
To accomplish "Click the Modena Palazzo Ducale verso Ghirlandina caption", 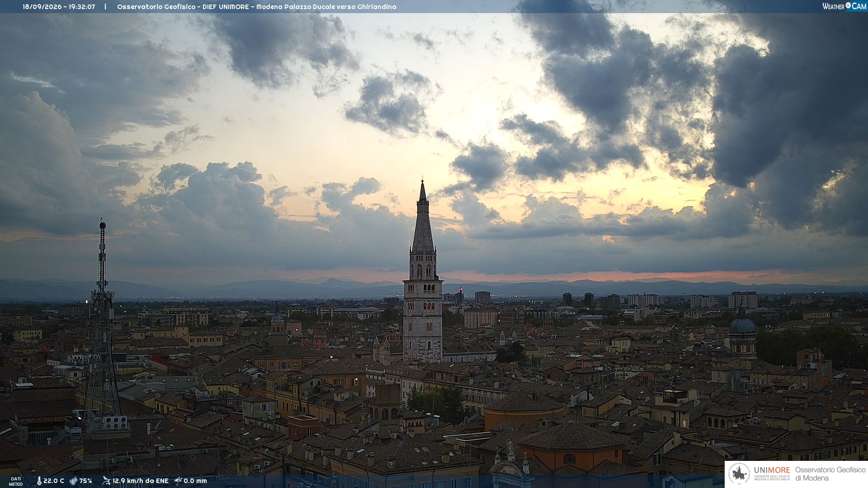I will [326, 7].
